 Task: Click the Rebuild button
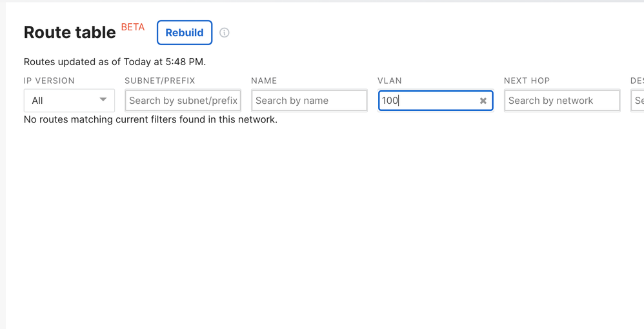(185, 33)
